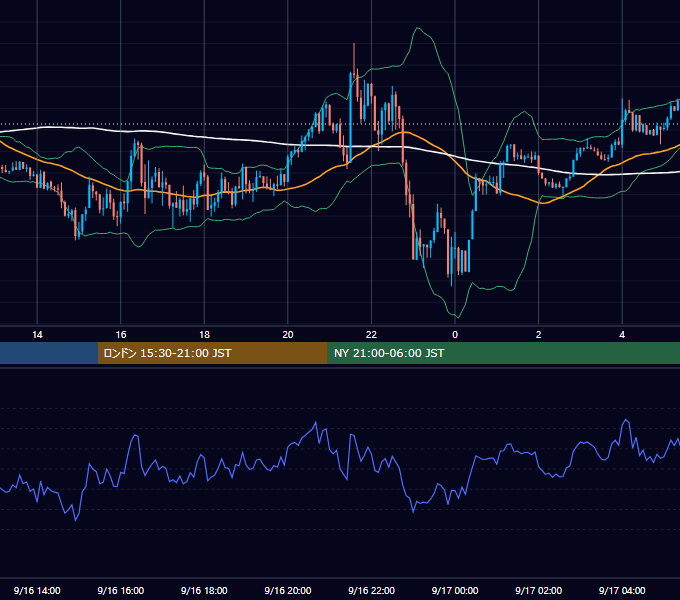Click the NY 21:00-06:00 JST session band
680x600 pixels.
coord(503,353)
